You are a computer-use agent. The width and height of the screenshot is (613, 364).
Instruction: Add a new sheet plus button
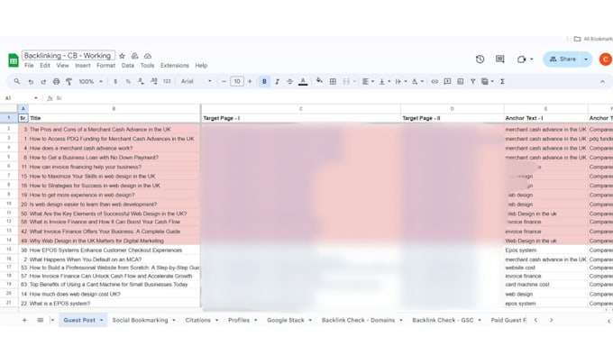[x=24, y=320]
